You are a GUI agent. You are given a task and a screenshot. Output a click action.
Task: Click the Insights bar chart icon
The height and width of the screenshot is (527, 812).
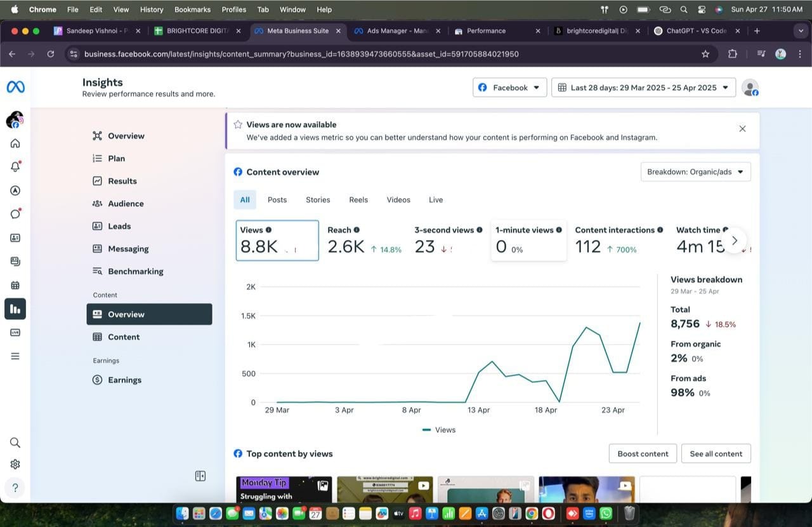click(x=15, y=309)
